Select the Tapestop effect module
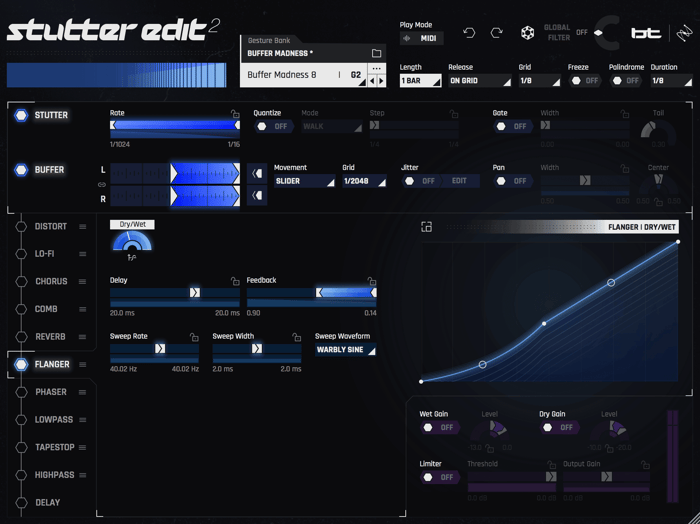Image resolution: width=700 pixels, height=524 pixels. pyautogui.click(x=54, y=447)
